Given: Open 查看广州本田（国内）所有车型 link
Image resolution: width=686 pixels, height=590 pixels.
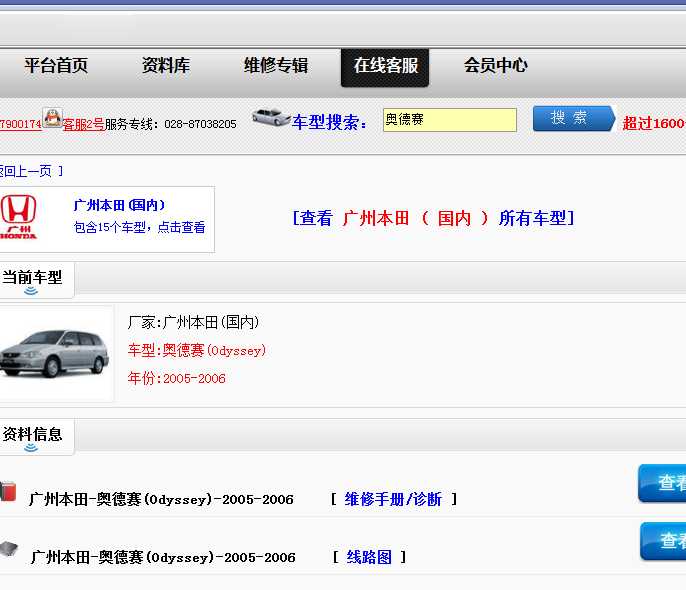Looking at the screenshot, I should click(x=433, y=218).
